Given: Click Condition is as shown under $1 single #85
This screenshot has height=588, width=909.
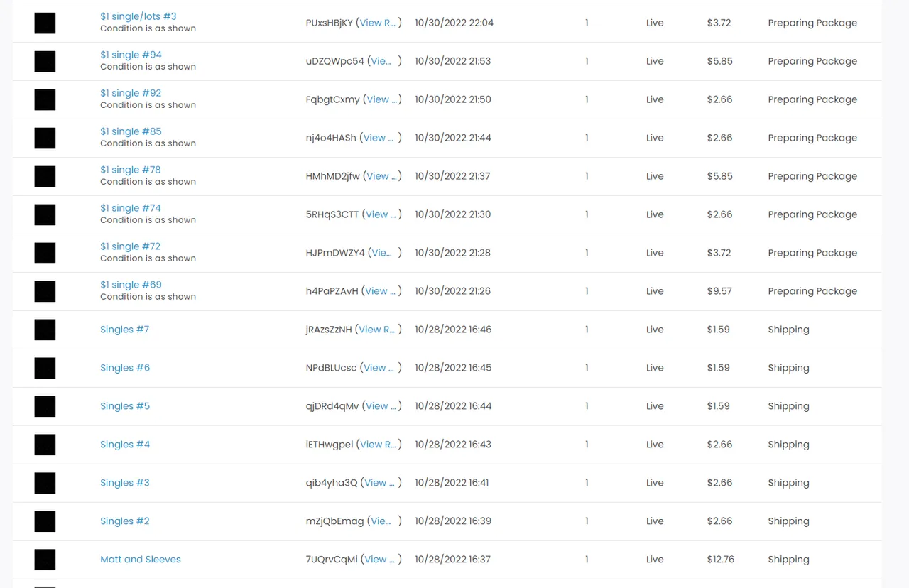Looking at the screenshot, I should pos(148,143).
